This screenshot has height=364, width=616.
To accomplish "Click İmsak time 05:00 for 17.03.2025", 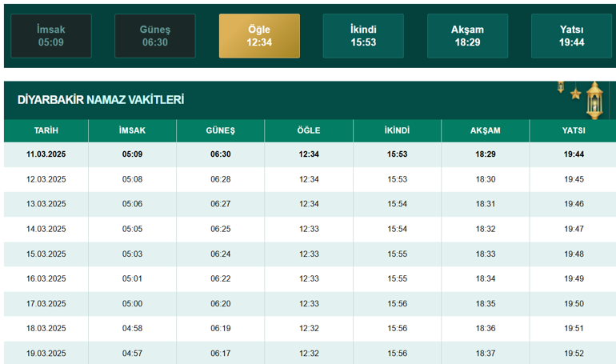I will coord(132,303).
